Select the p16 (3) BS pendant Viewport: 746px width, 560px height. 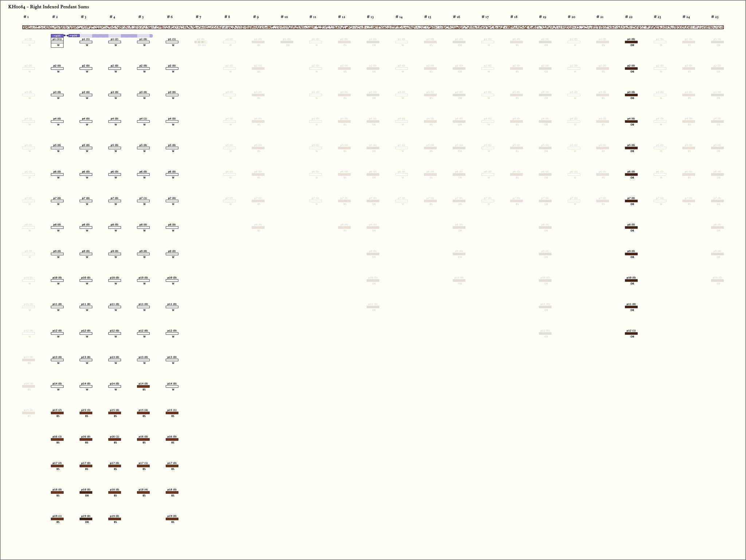(x=57, y=439)
